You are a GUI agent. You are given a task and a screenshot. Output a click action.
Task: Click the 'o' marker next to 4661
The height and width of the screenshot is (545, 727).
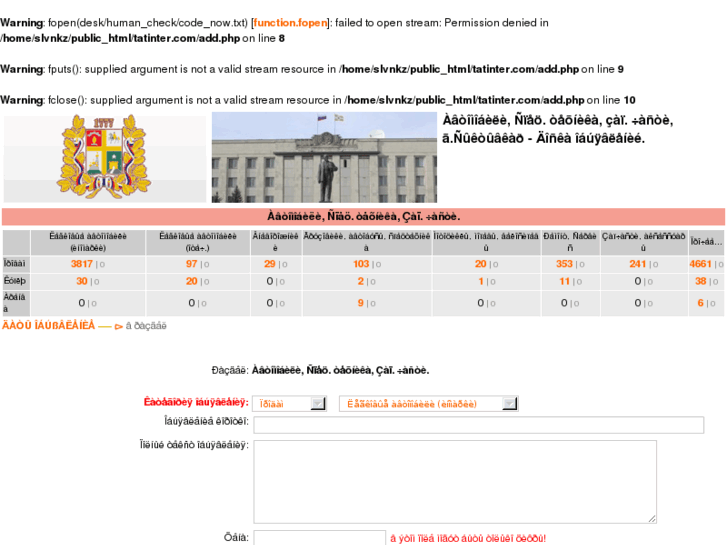click(x=721, y=264)
